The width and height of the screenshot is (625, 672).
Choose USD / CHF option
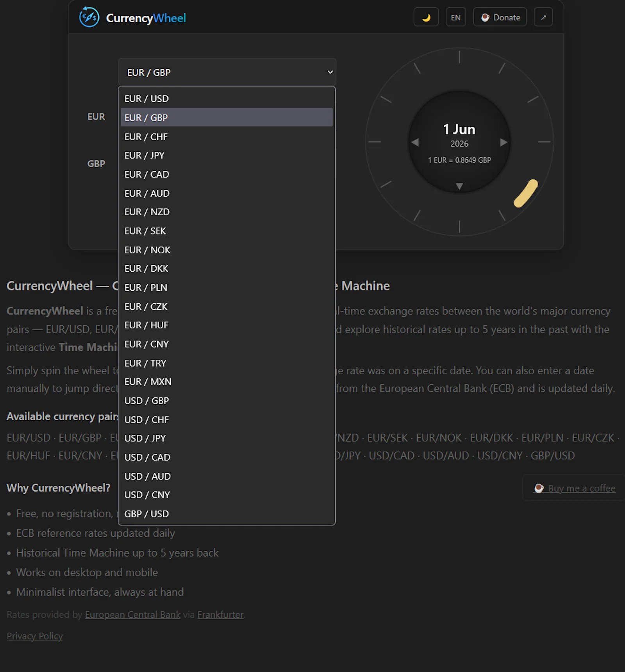tap(227, 419)
